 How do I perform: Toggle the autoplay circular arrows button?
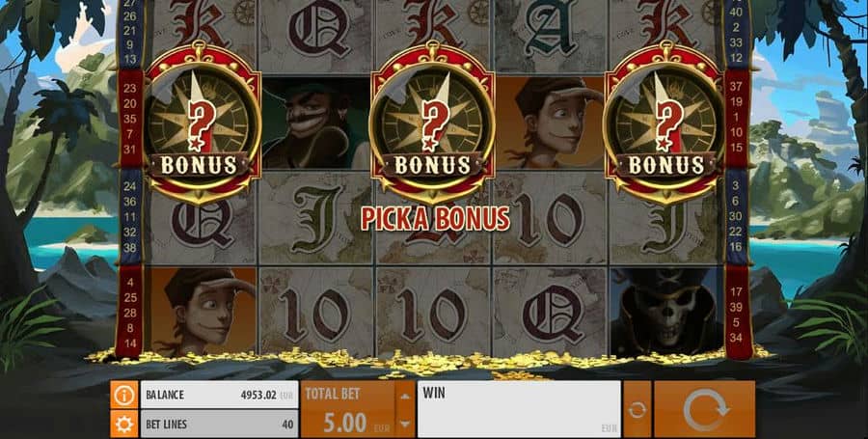pyautogui.click(x=637, y=409)
